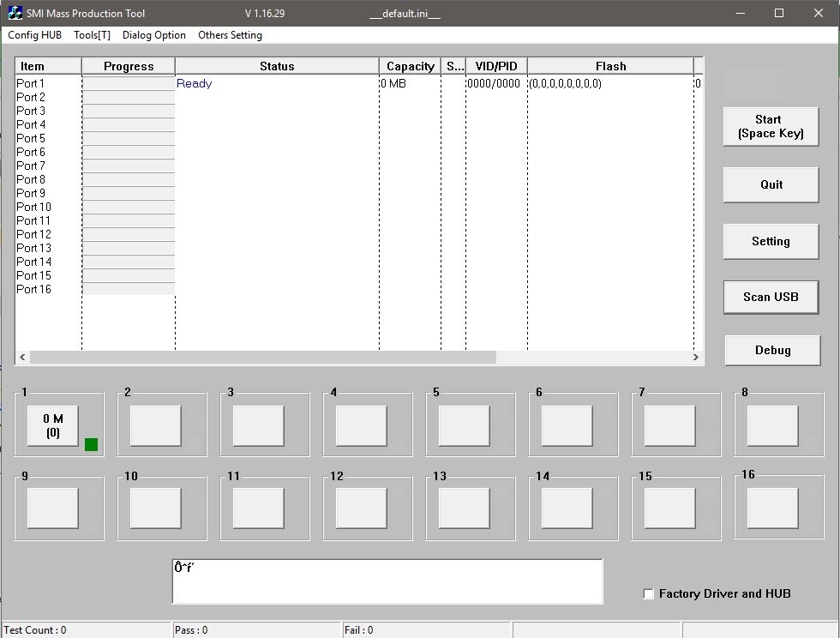Click the VID/PID column header
This screenshot has height=638, width=840.
tap(496, 66)
